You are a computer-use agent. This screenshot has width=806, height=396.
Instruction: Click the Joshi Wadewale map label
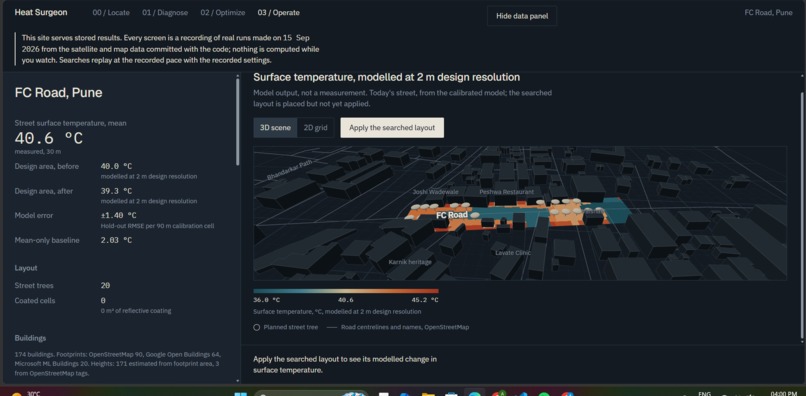point(435,192)
